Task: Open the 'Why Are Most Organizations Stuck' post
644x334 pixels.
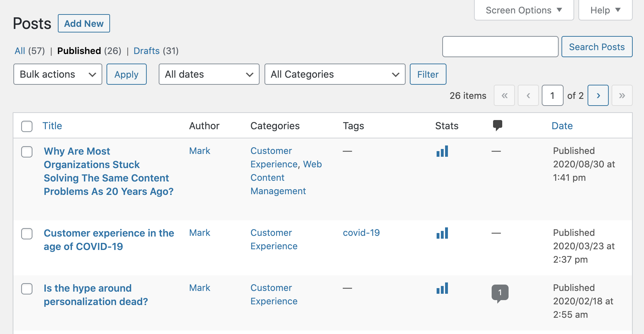Action: click(109, 171)
